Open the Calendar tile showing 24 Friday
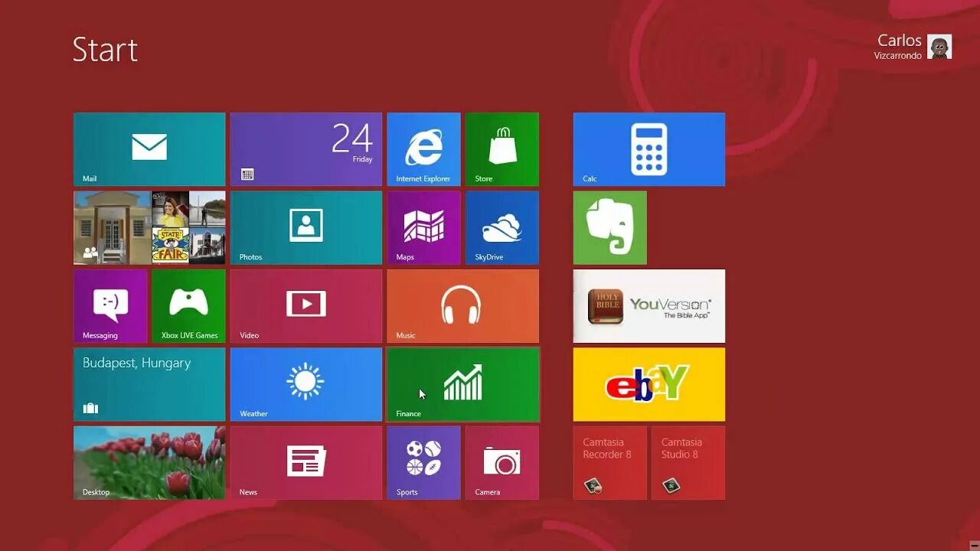The image size is (980, 551). pos(306,149)
